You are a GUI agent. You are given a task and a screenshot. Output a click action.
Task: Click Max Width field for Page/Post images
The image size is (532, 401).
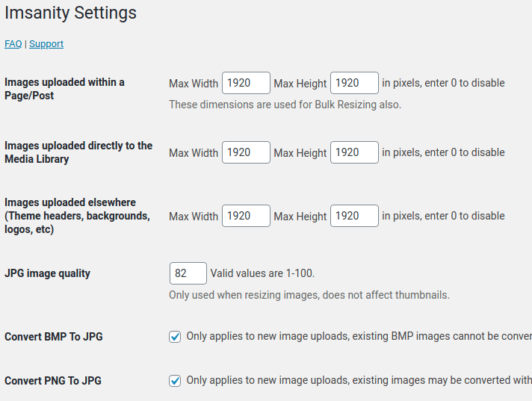tap(246, 83)
